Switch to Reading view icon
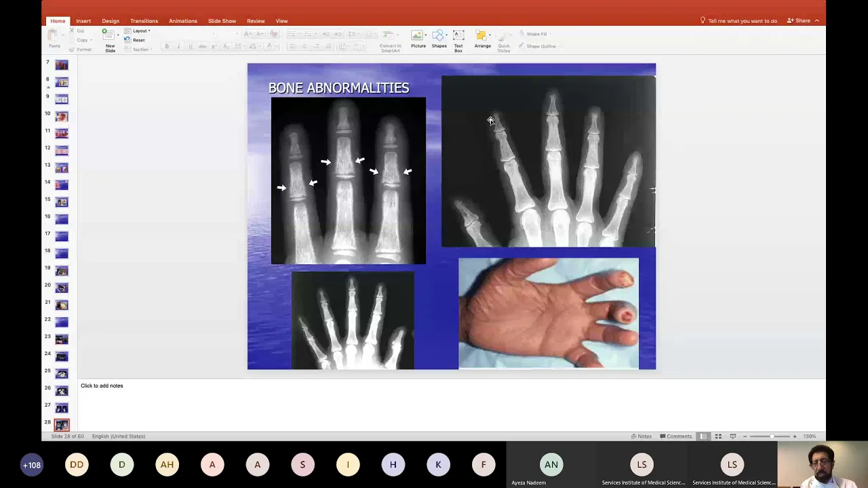The width and height of the screenshot is (868, 488). [x=733, y=436]
